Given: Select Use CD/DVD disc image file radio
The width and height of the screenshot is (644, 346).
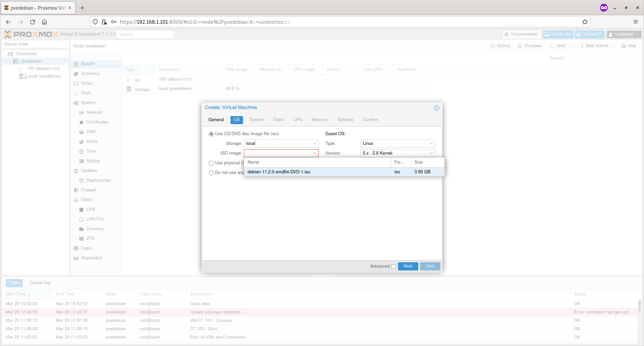Looking at the screenshot, I should (x=211, y=134).
